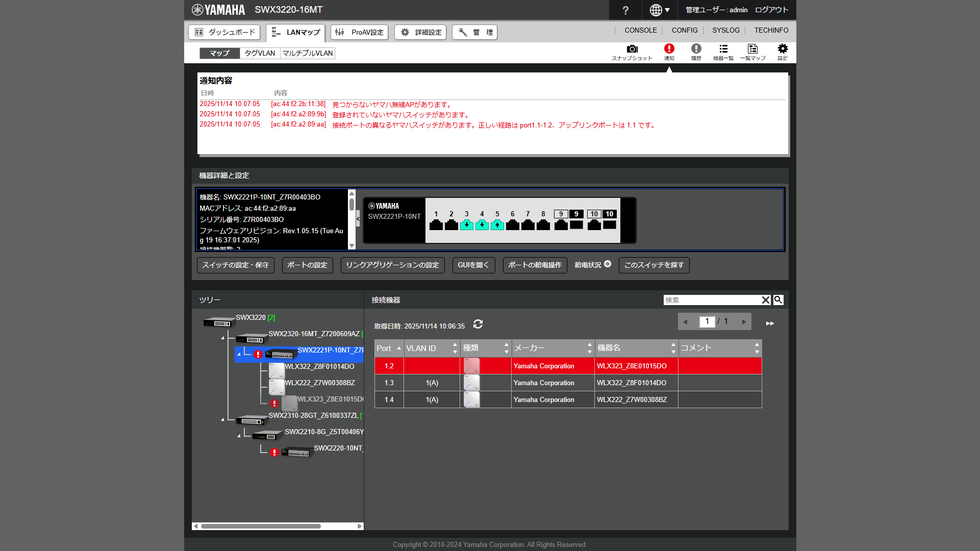Open the device list icon
The width and height of the screenshot is (980, 551).
pyautogui.click(x=723, y=49)
